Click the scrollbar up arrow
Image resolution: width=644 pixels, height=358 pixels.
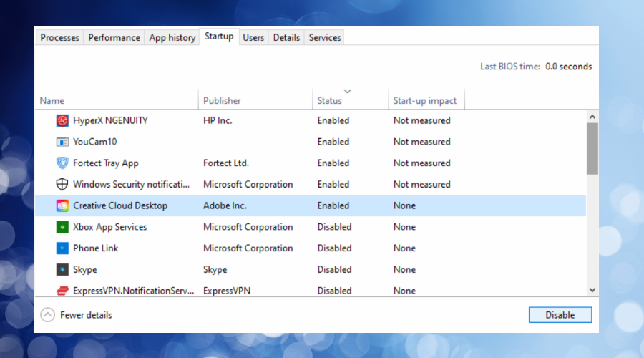pos(592,117)
